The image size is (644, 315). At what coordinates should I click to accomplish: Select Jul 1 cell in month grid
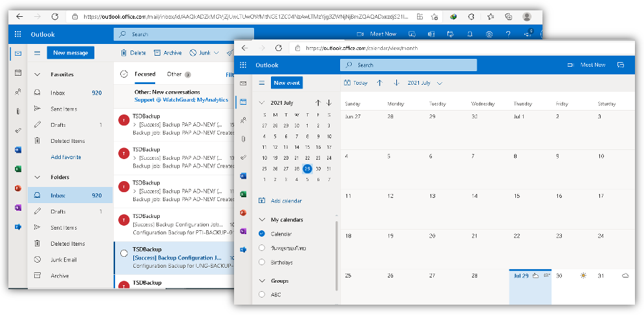[x=530, y=130]
